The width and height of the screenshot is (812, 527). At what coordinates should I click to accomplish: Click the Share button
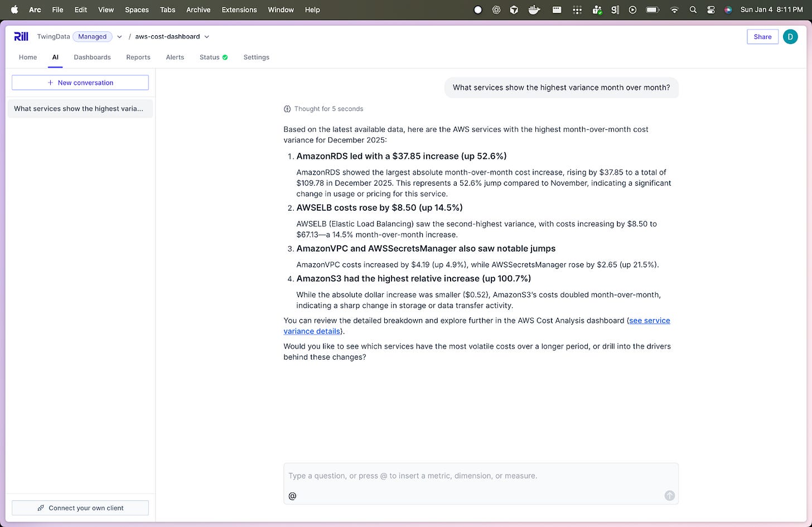(x=762, y=37)
